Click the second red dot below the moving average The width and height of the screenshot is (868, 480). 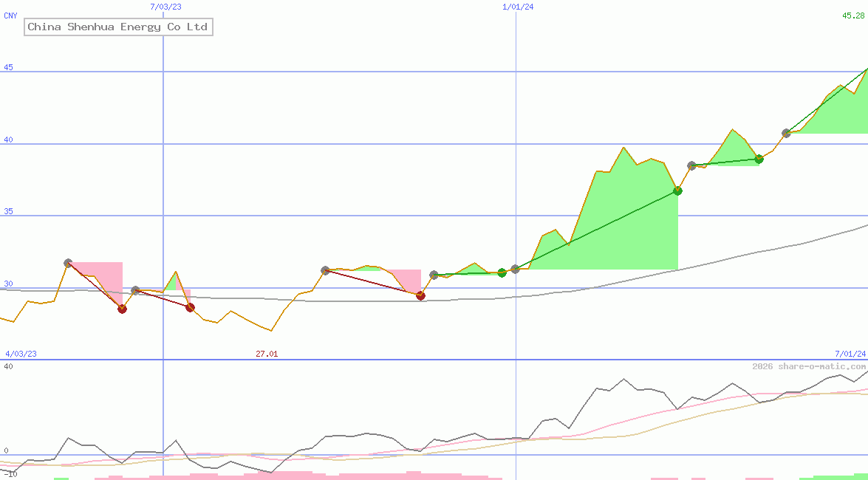[x=189, y=308]
